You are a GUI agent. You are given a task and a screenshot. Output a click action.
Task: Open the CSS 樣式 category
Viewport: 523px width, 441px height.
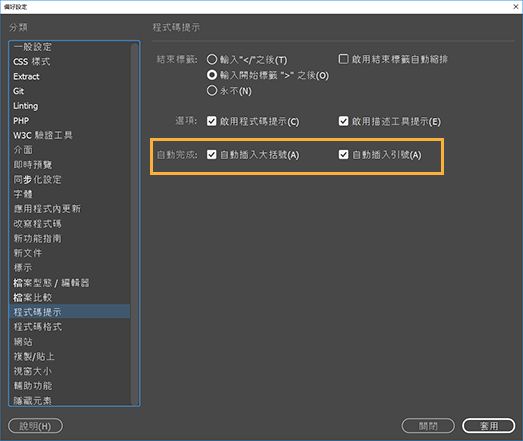[70, 62]
